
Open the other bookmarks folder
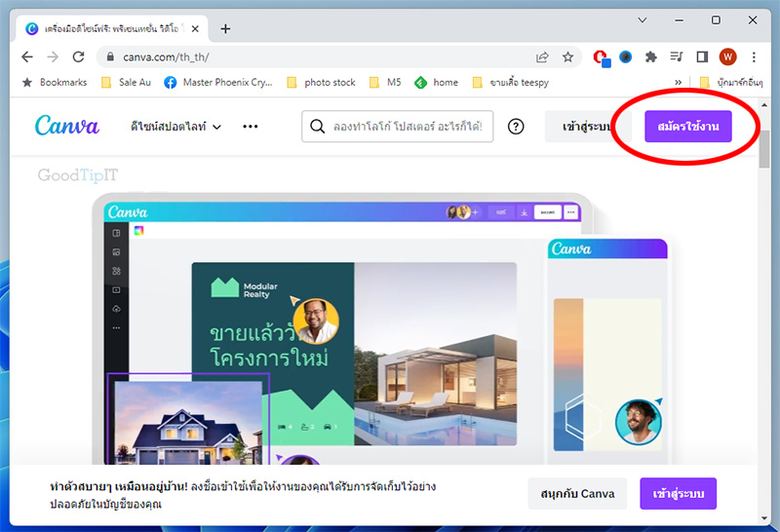coord(730,83)
